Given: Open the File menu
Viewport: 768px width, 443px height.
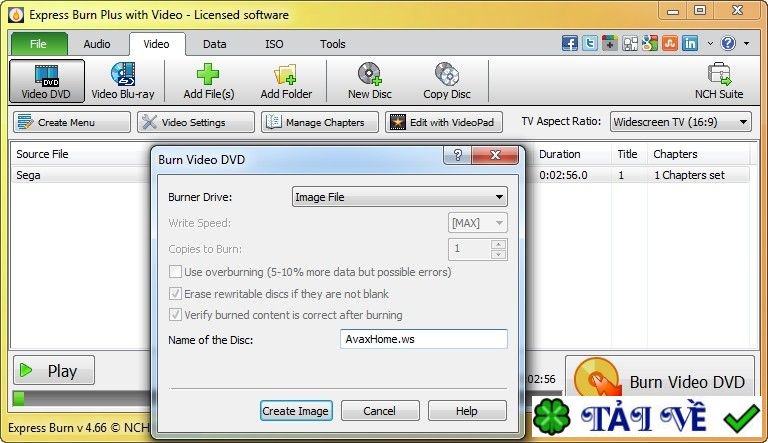Looking at the screenshot, I should click(x=39, y=44).
